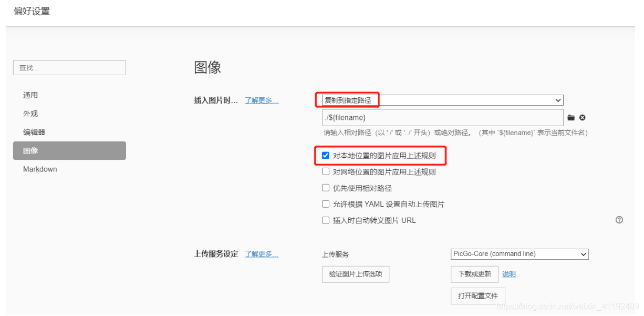The image size is (644, 316).
Task: Click the 打开配置文件 button
Action: point(477,295)
